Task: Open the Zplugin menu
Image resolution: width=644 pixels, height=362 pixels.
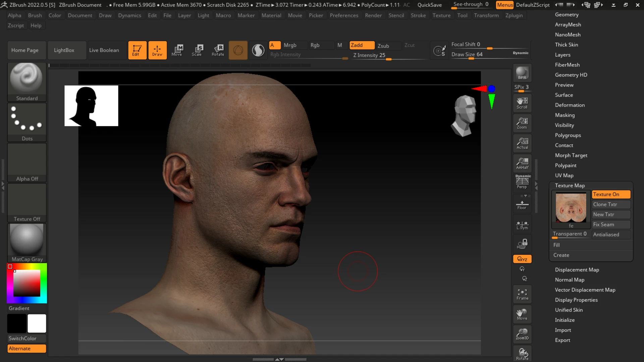Action: tap(514, 15)
